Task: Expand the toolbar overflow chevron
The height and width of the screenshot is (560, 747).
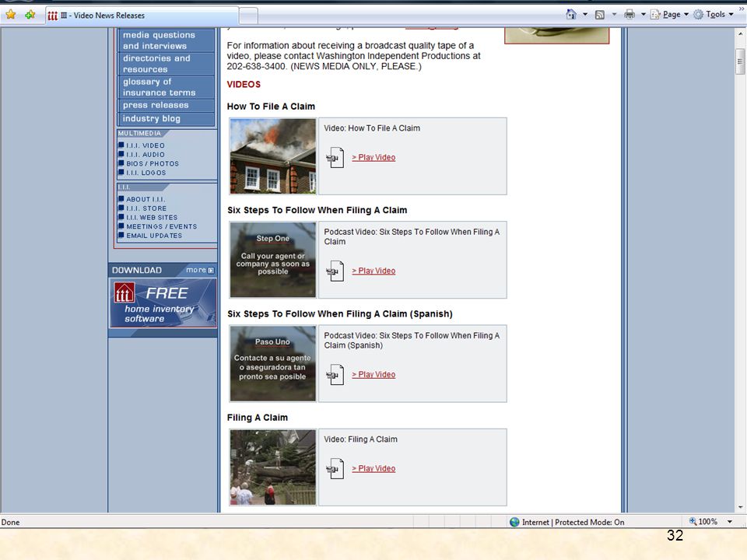Action: click(742, 8)
